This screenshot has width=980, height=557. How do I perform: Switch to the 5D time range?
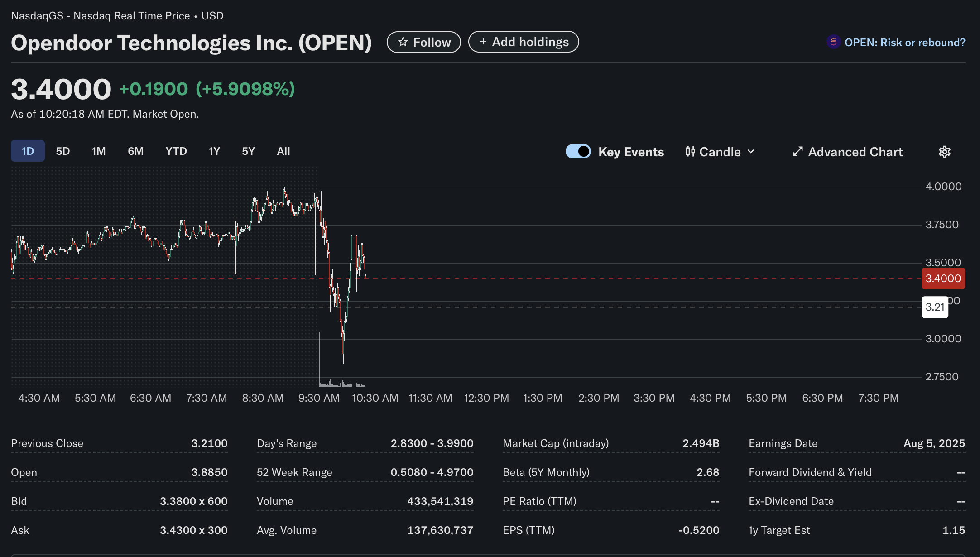pos(63,151)
